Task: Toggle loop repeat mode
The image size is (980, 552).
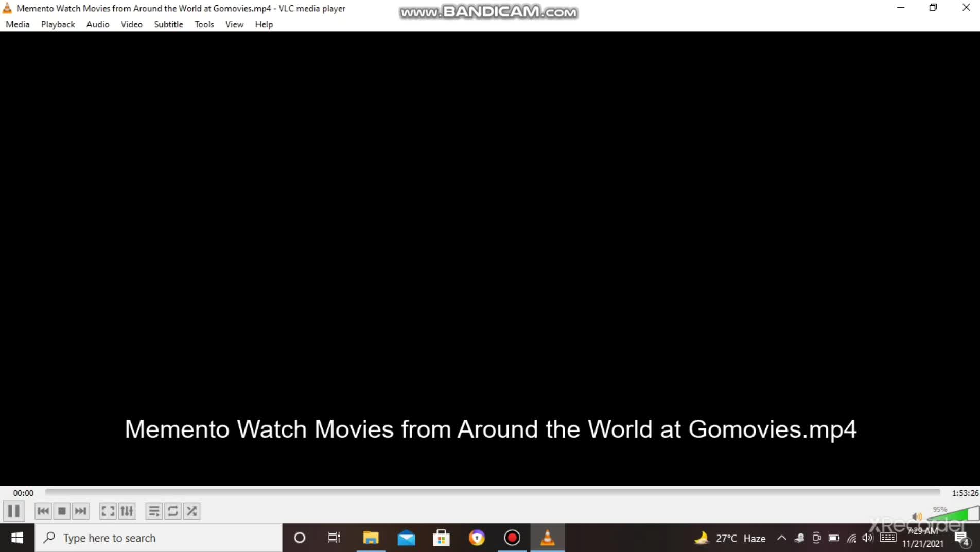Action: click(173, 511)
